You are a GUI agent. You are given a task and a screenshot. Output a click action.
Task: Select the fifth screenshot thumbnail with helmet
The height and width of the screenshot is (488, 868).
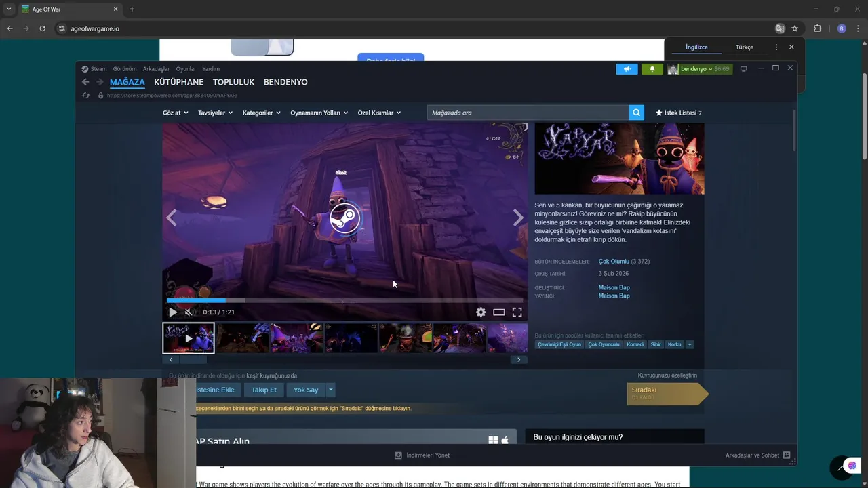click(x=406, y=338)
